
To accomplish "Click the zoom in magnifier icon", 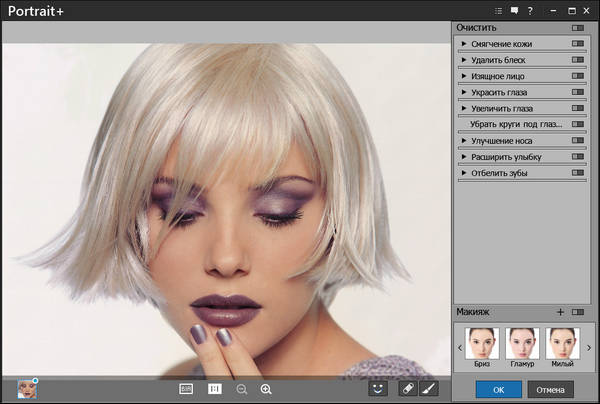I will (266, 388).
